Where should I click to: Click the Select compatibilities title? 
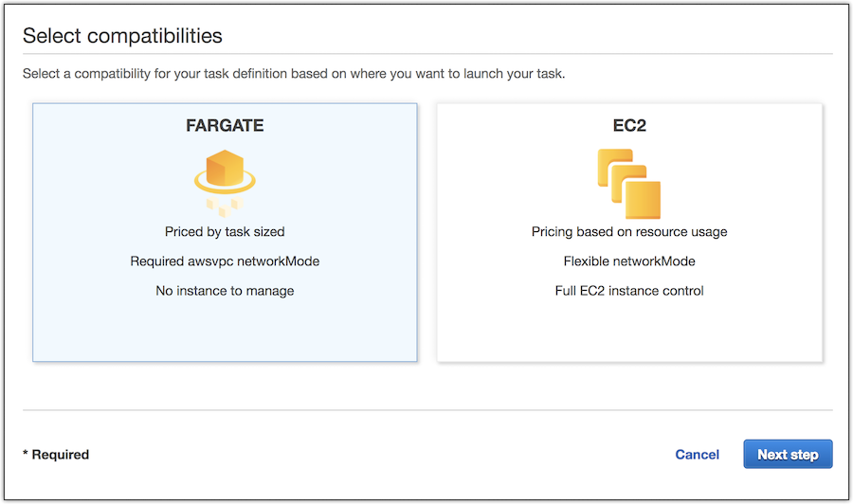click(x=122, y=36)
